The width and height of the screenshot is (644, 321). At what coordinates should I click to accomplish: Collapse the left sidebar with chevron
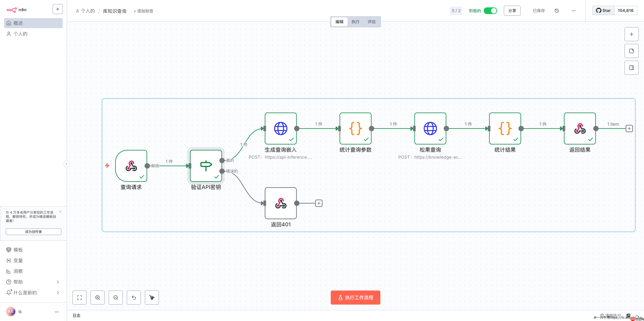[67, 164]
